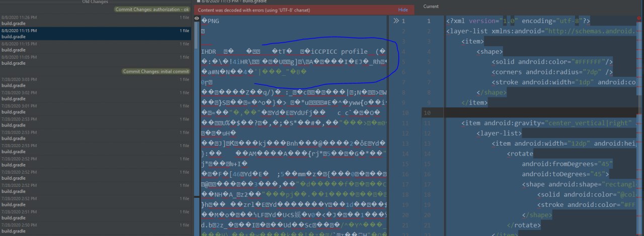The width and height of the screenshot is (644, 236).
Task: Select the 7/28/2020 2:50 PM build.gradle revision
Action: coord(96,228)
